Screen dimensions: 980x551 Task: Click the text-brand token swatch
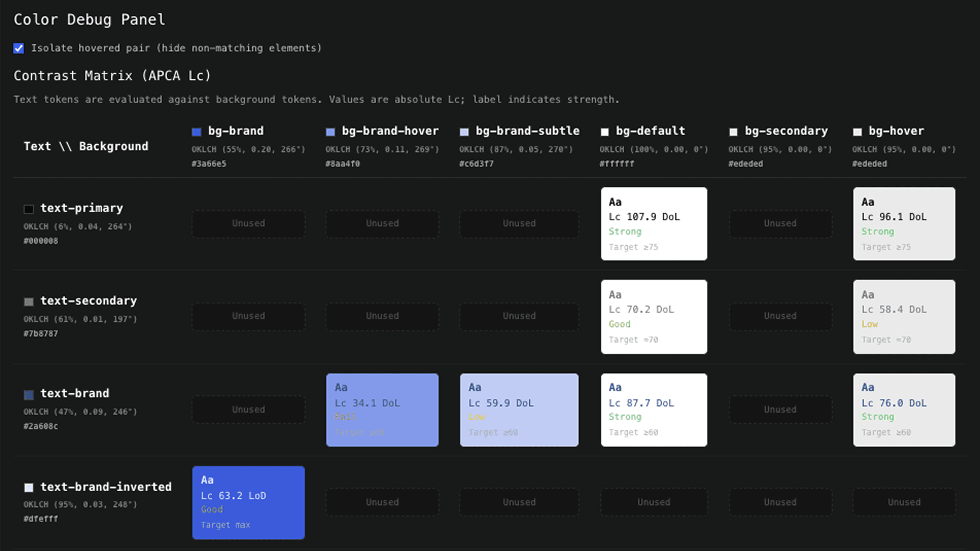29,395
